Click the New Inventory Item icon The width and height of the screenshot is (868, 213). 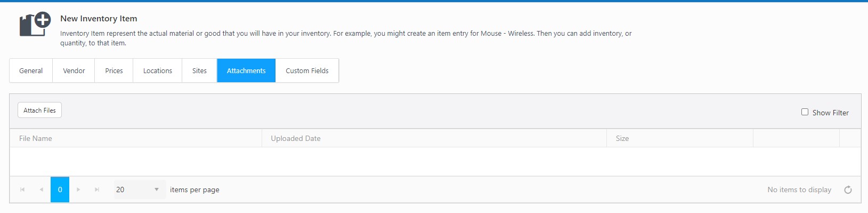coord(35,24)
